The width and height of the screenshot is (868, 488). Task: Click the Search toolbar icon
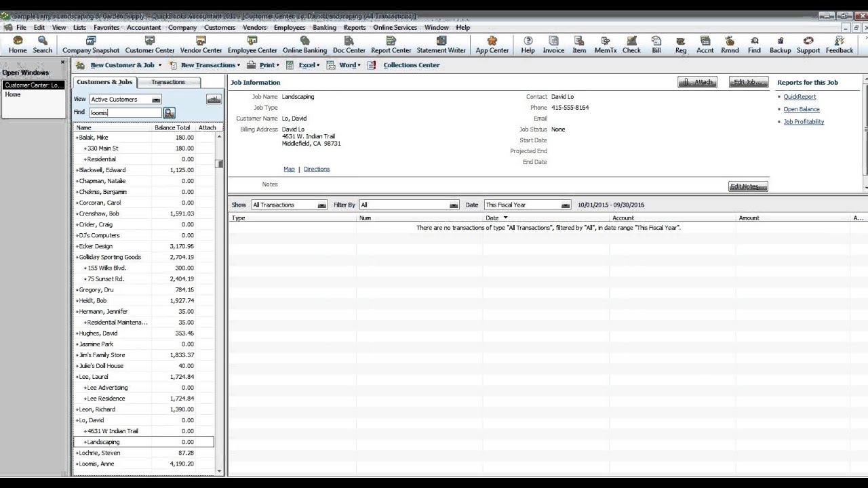[42, 45]
